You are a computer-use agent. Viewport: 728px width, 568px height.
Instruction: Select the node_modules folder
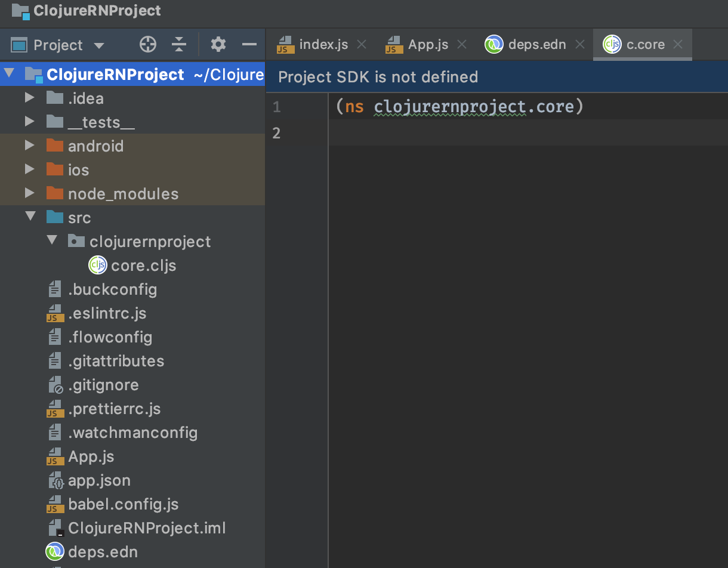click(123, 194)
